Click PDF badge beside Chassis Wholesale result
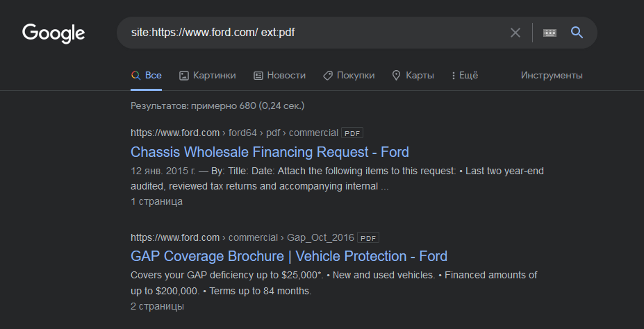Screen dimensions: 644x329 pyautogui.click(x=352, y=133)
